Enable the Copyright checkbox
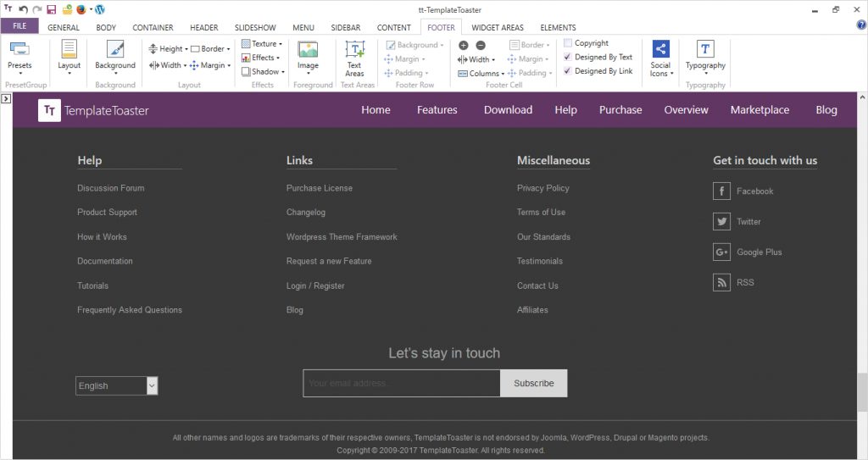Screen dimensions: 868x460 [x=568, y=43]
